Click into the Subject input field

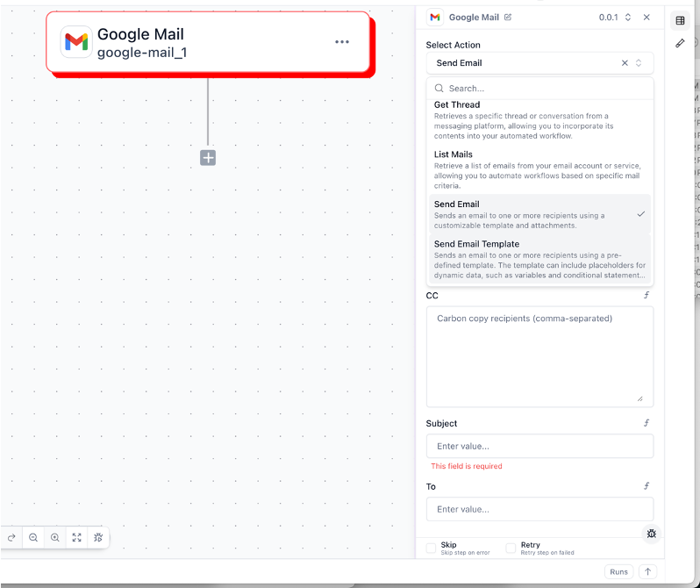click(x=539, y=446)
